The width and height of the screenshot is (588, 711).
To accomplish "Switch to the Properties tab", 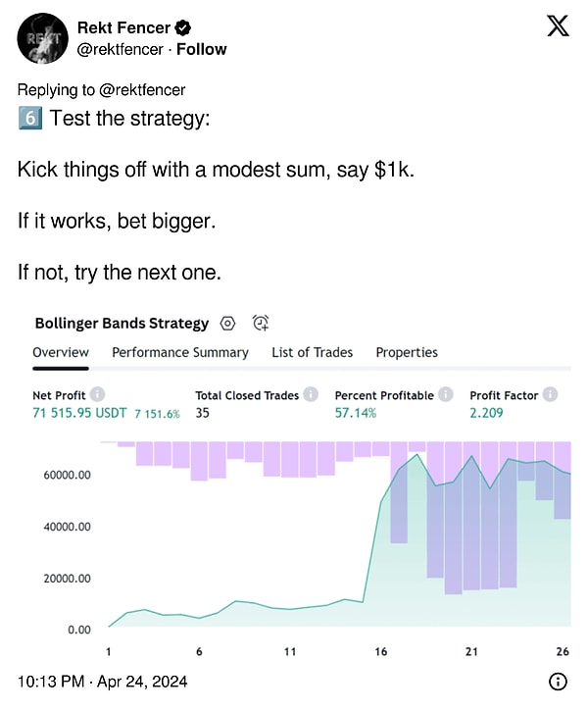I will 407,352.
